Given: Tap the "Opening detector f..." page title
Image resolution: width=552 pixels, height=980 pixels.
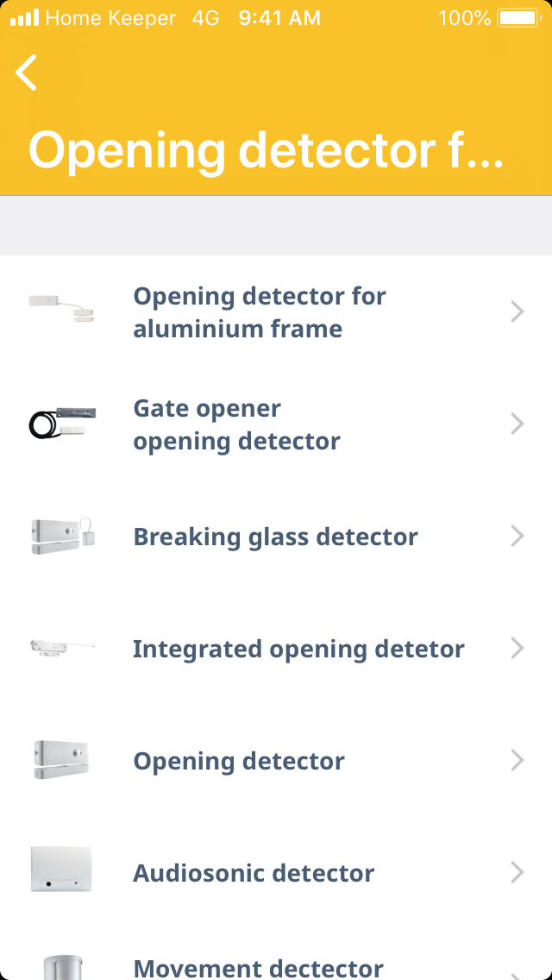Looking at the screenshot, I should 266,150.
